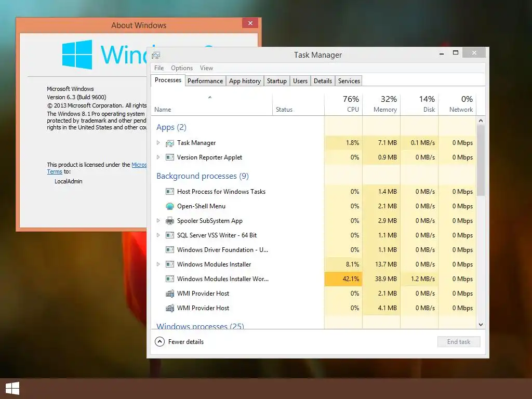
Task: Close the About Windows dialog
Action: 250,23
